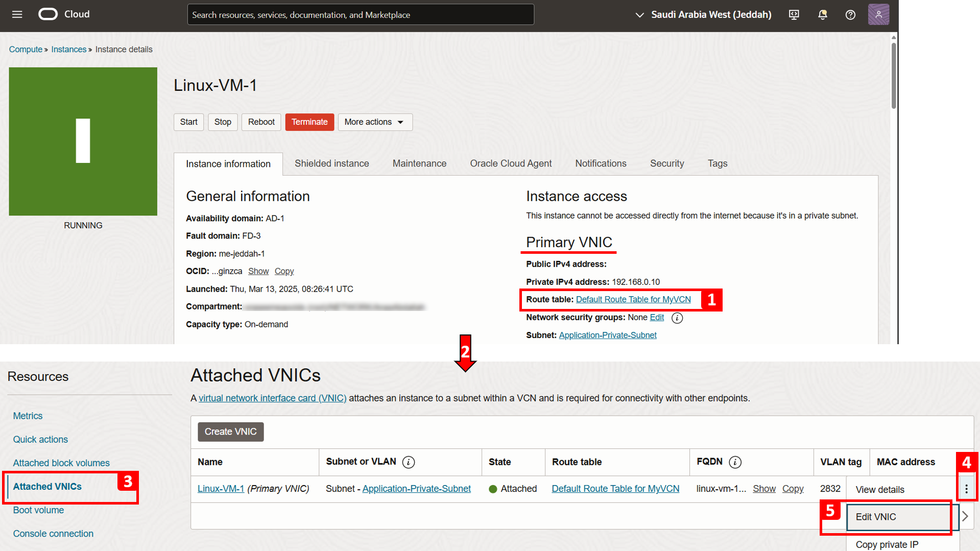Open the virtual network interface card (VNIC) link

pyautogui.click(x=272, y=398)
